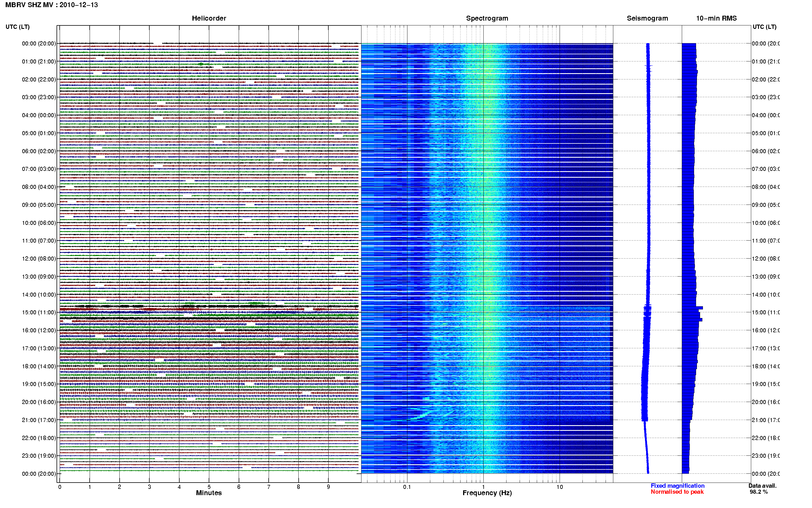Click left axis label '15:00 (11:00)'
Screen dimensions: 812x508
click(x=39, y=313)
